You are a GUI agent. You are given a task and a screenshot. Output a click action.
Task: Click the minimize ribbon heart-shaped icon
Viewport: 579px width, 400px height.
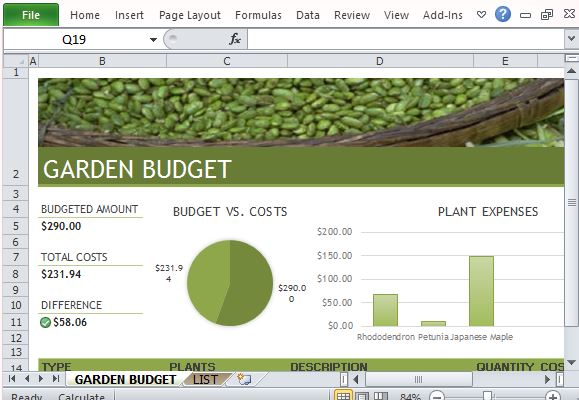(481, 15)
